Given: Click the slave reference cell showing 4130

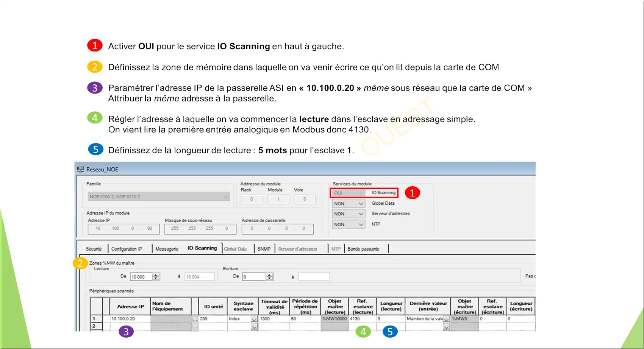Looking at the screenshot, I should [363, 319].
